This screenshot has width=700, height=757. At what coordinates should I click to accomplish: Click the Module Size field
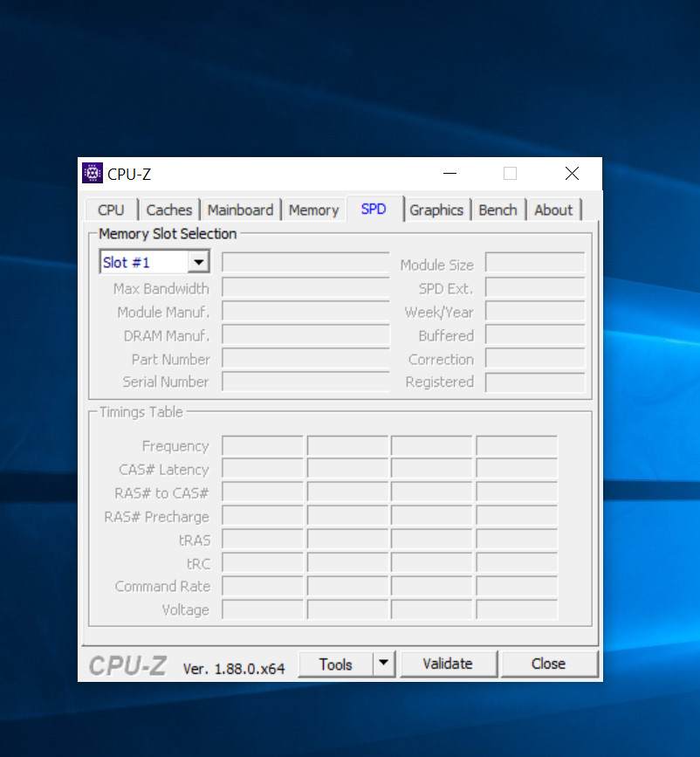(535, 263)
